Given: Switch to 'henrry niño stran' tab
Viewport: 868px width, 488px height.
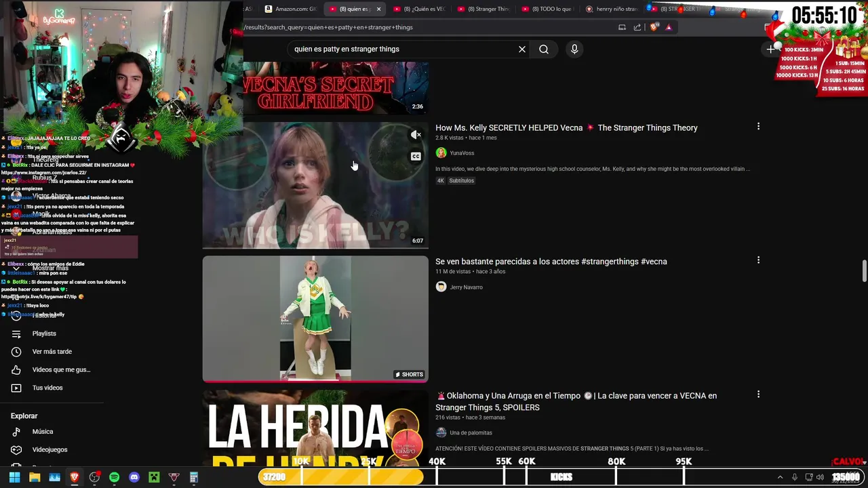Looking at the screenshot, I should 612,9.
